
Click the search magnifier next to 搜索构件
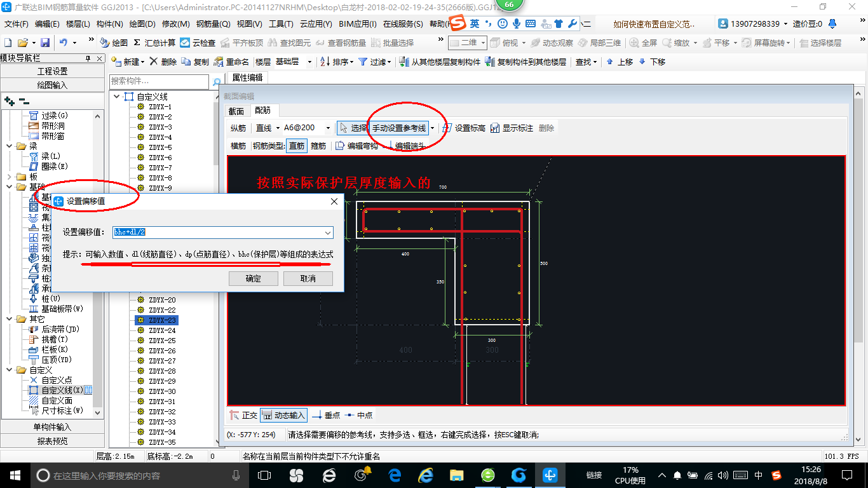coord(217,82)
